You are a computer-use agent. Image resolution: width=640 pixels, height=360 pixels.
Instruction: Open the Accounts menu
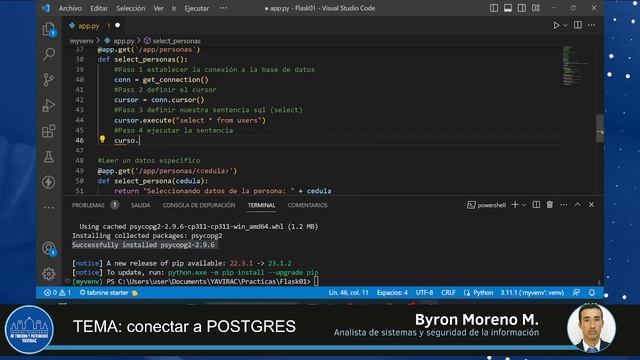(49, 248)
